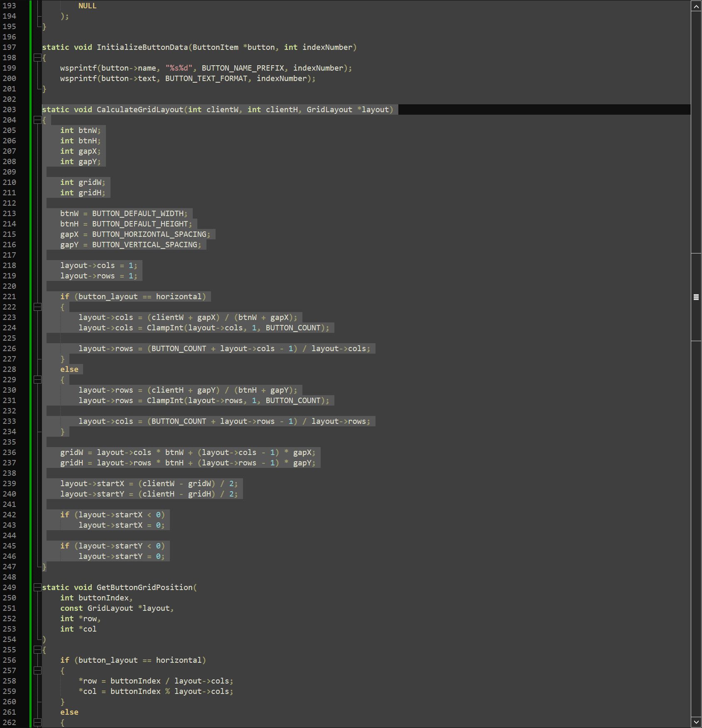Click the CalculateGridLayout function name

point(140,110)
